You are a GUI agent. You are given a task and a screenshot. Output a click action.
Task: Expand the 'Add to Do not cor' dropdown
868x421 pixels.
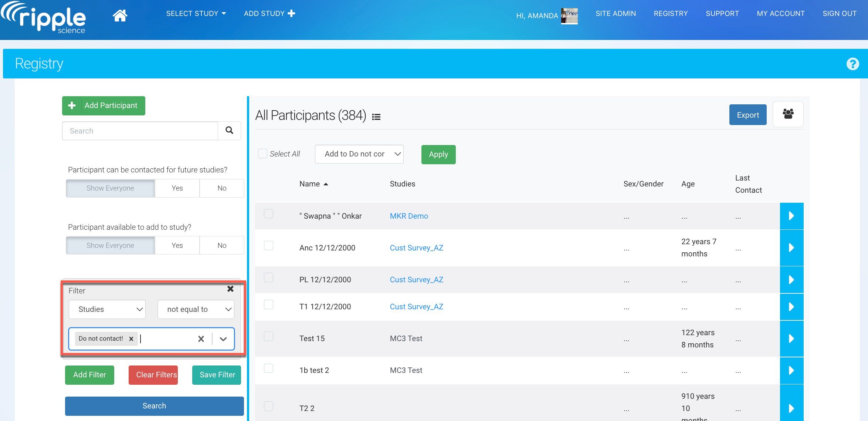point(359,154)
